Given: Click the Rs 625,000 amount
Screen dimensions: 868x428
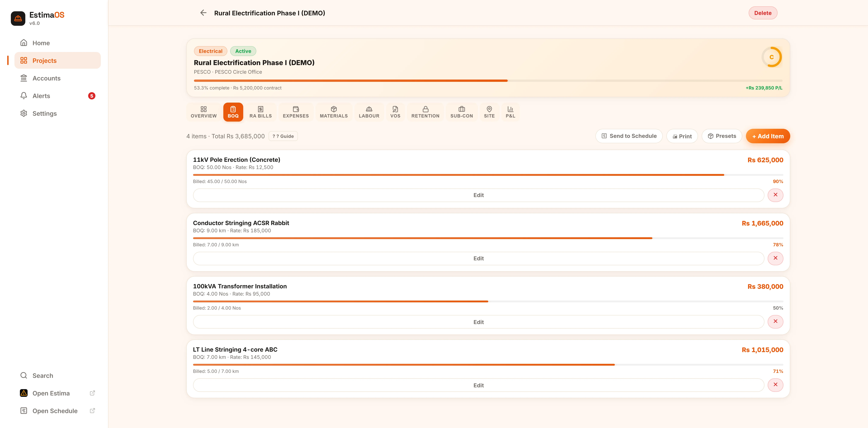Looking at the screenshot, I should tap(765, 160).
